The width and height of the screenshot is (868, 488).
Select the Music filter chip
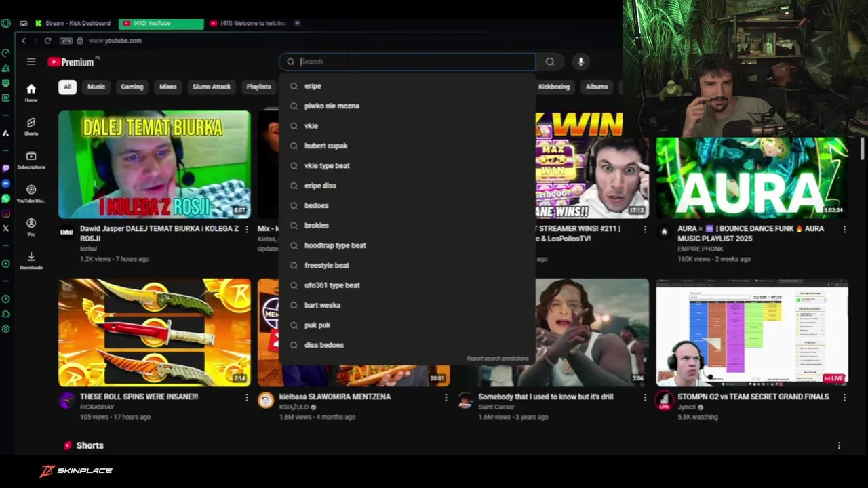96,87
